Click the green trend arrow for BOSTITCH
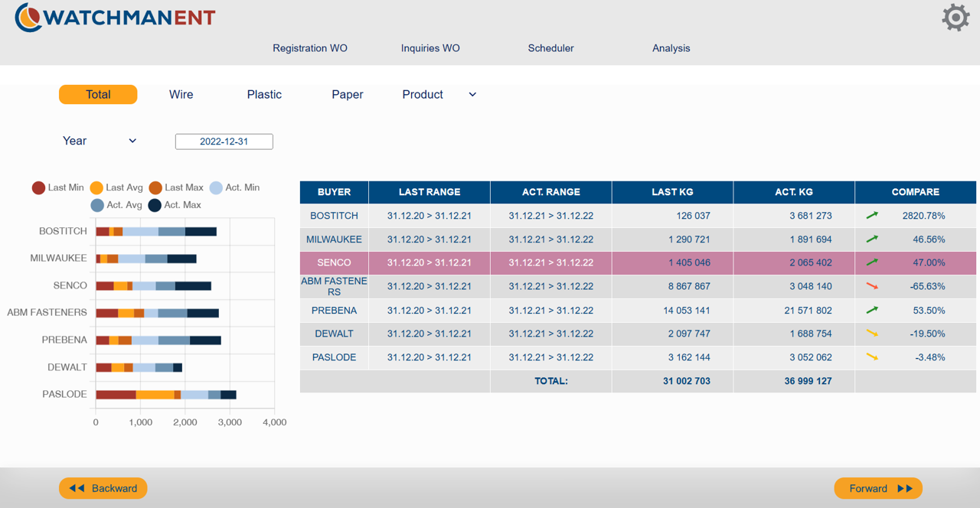 tap(872, 216)
